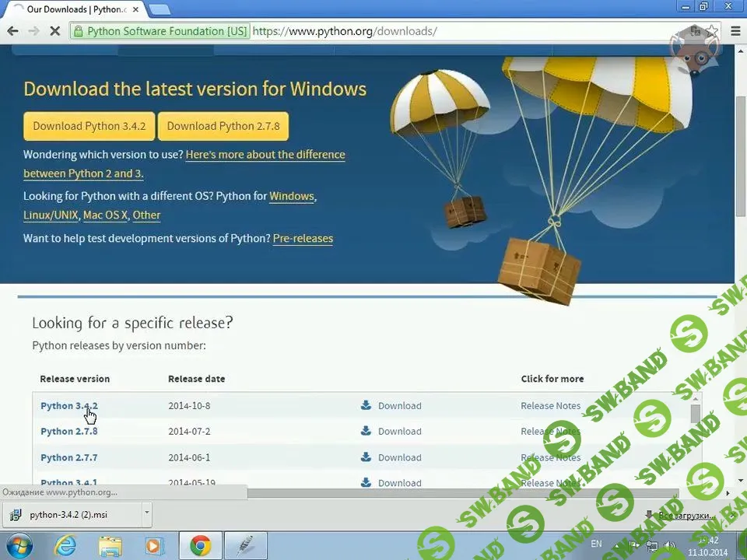Click the Windows Start button
The image size is (747, 560).
pos(19,545)
